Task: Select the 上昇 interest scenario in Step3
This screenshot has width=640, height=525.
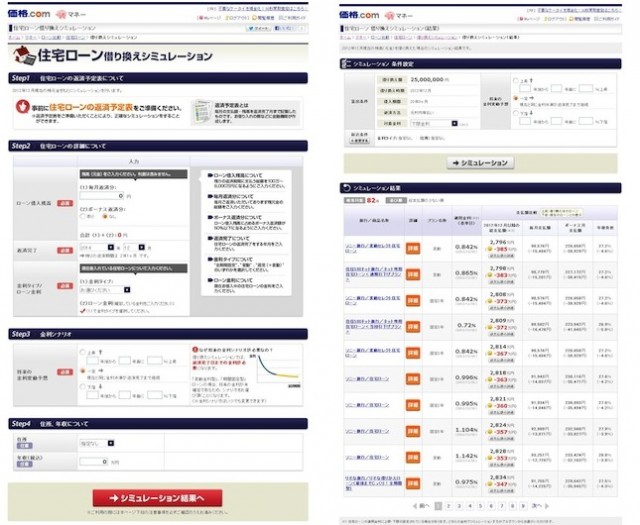Action: pos(83,353)
